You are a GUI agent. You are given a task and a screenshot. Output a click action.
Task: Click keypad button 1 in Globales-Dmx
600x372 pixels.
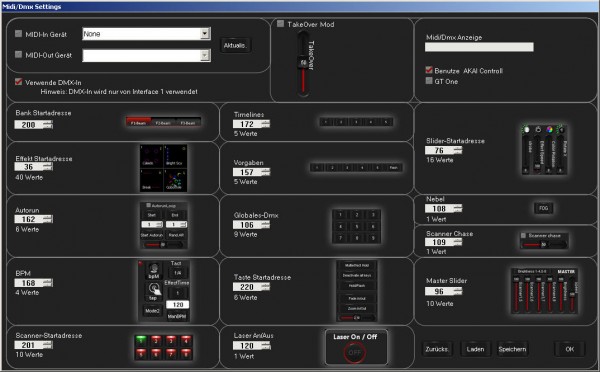click(x=340, y=215)
